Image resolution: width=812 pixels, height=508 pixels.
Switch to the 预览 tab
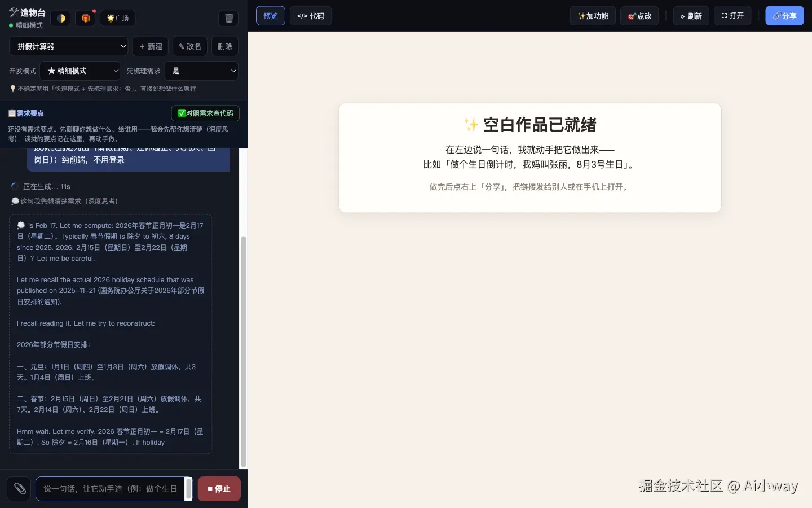[271, 16]
